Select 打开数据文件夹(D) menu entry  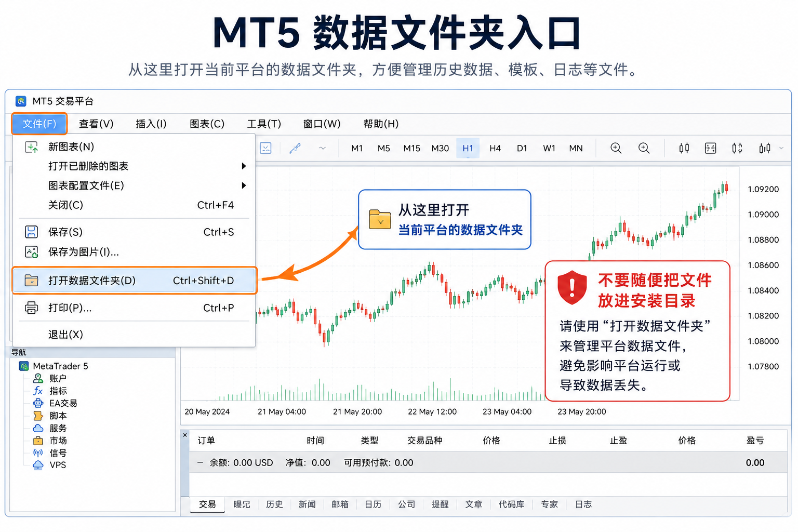[135, 281]
